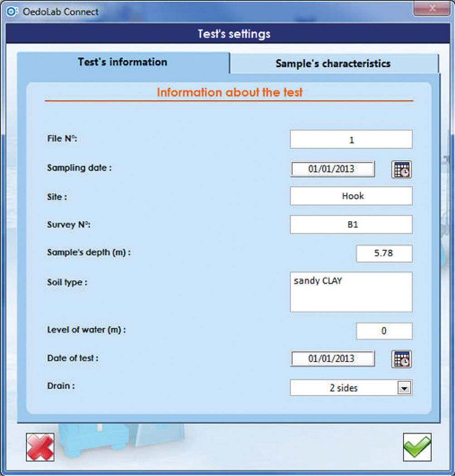Click the 'Drain :' label
Viewport: 455px width, 476px height.
tap(61, 386)
